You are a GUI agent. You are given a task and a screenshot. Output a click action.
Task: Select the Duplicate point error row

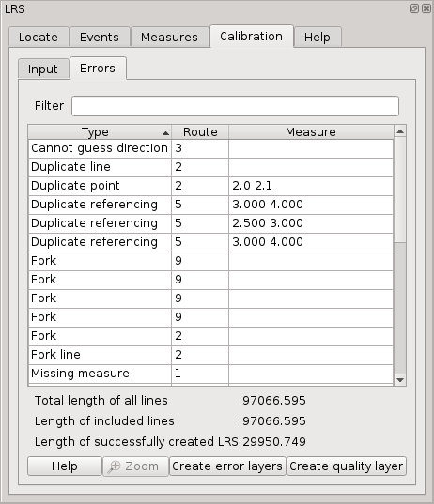210,186
